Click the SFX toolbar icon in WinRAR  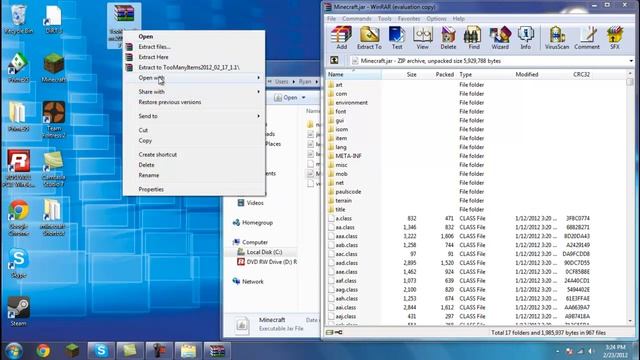615,38
